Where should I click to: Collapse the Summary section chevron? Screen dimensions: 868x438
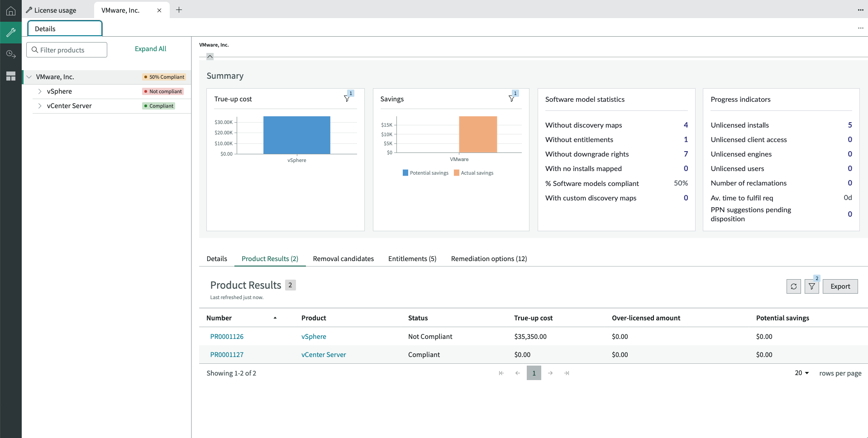click(210, 57)
